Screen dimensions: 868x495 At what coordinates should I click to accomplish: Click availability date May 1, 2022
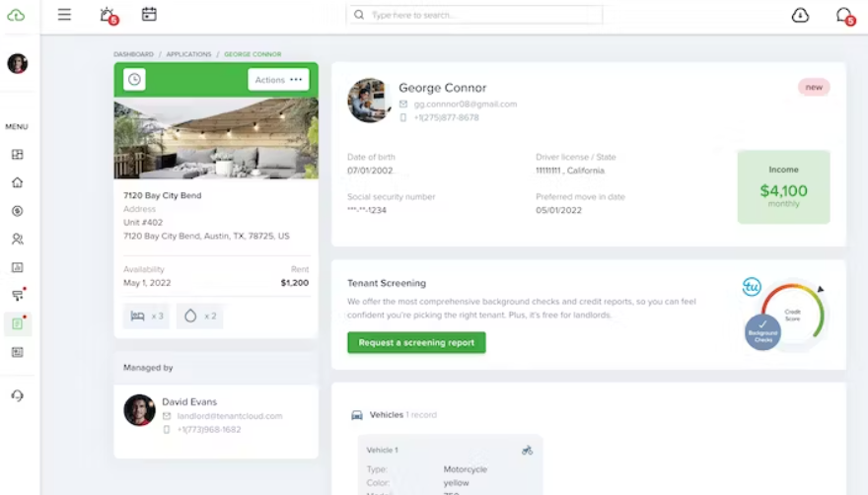(147, 283)
